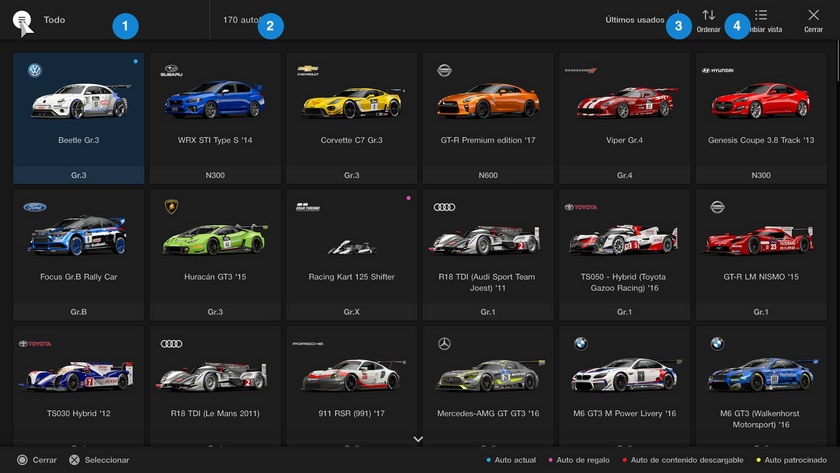Click the Audi rings logo on R18 TDI Joest
840x473 pixels.
tap(444, 207)
